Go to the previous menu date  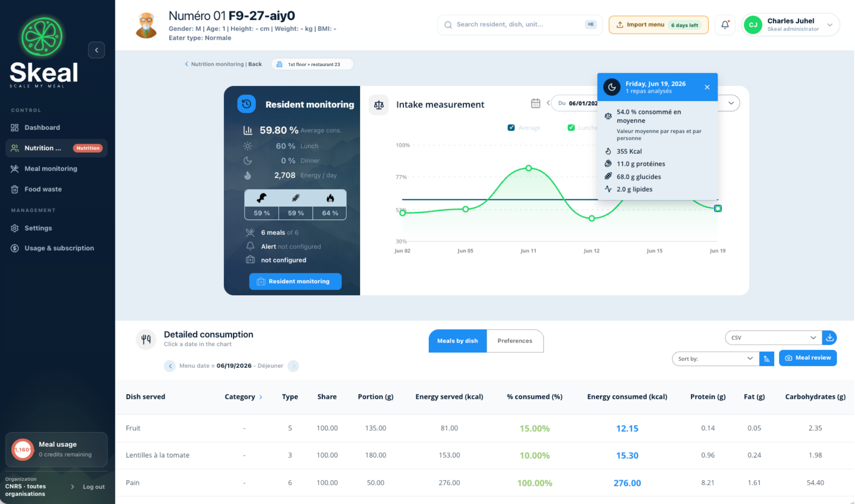click(x=170, y=366)
